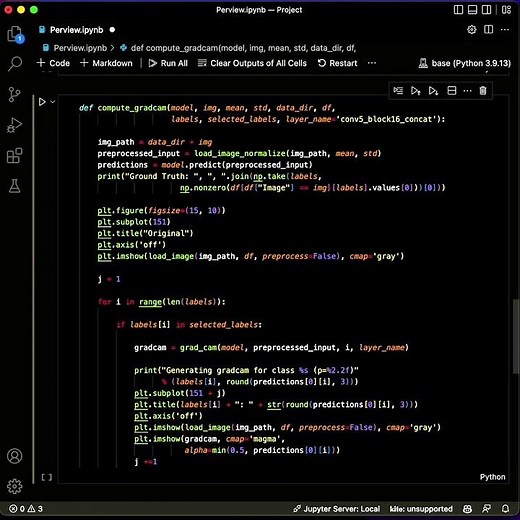Open Run and Debug view
The height and width of the screenshot is (520, 520).
(14, 125)
